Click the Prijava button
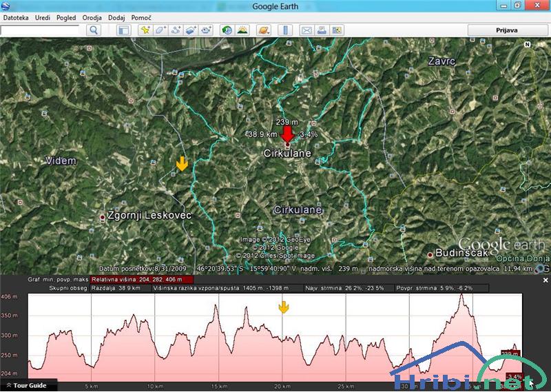The height and width of the screenshot is (392, 551). click(x=507, y=30)
